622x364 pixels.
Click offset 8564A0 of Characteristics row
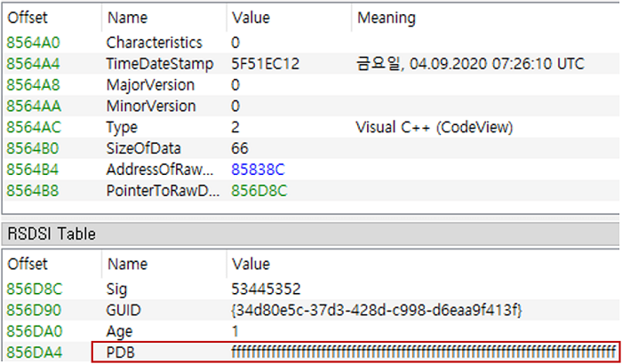coord(34,43)
